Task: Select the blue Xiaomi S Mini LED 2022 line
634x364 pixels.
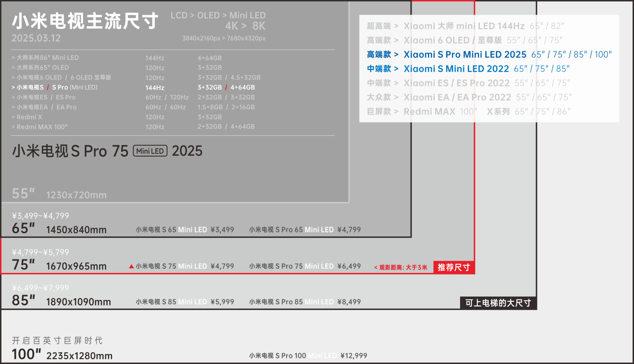Action: [468, 69]
